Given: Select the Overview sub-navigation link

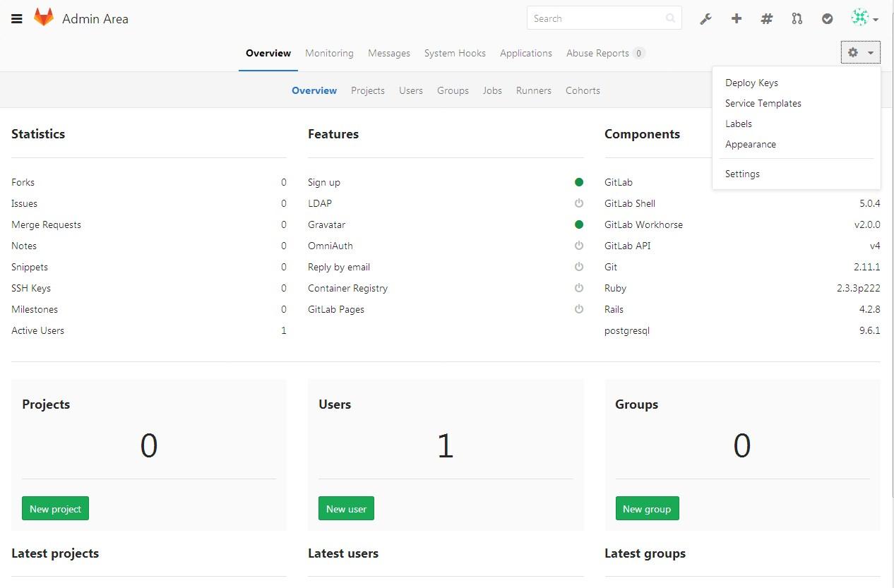Looking at the screenshot, I should tap(314, 90).
